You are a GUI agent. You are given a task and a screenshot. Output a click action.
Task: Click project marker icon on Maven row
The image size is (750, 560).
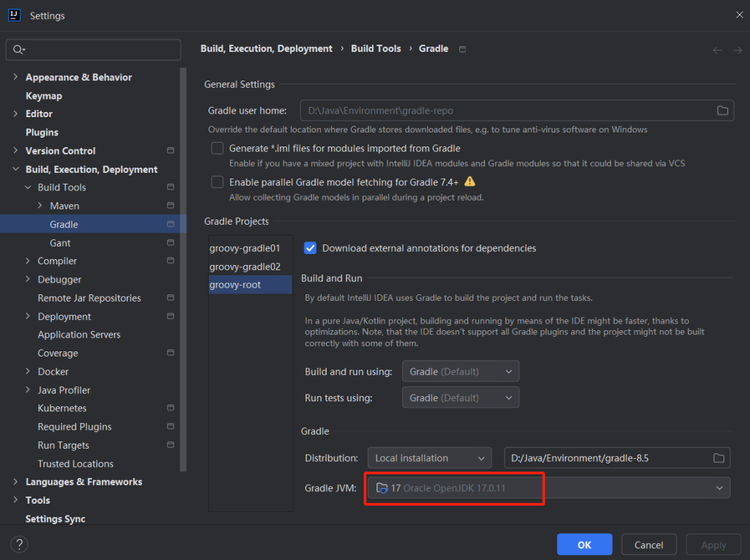pos(170,205)
